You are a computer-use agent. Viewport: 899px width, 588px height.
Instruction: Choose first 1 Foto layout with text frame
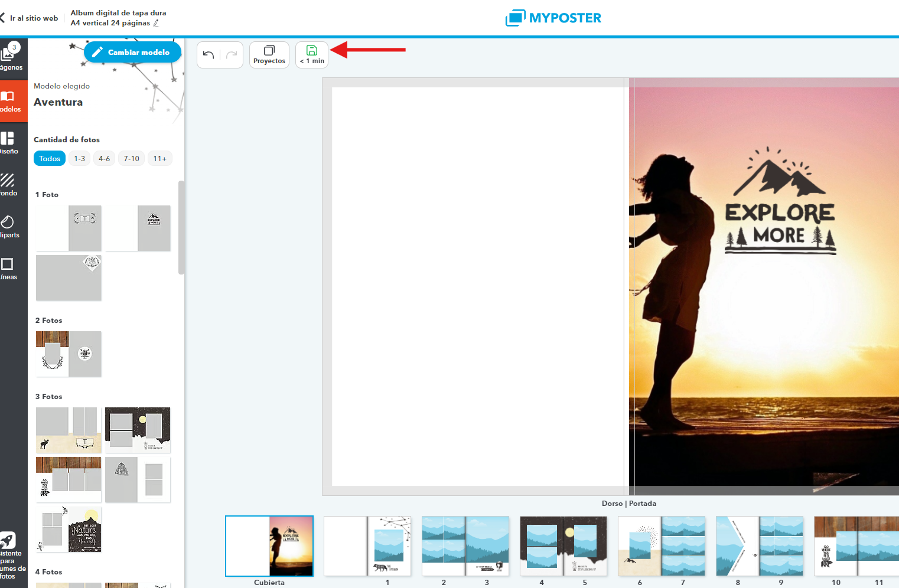[69, 228]
